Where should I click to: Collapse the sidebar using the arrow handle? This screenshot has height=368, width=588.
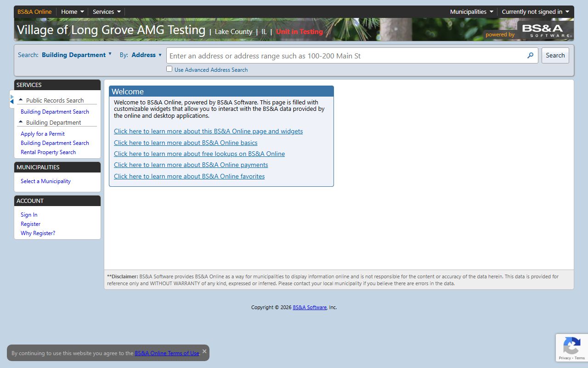[x=12, y=99]
